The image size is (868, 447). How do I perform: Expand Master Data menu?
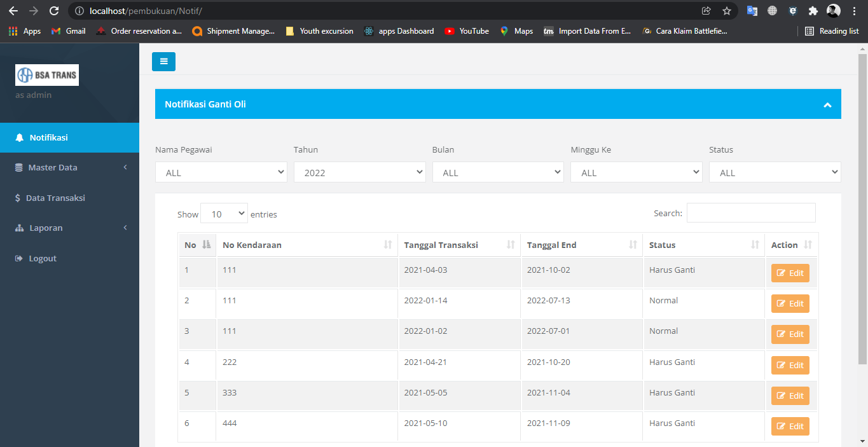click(69, 168)
